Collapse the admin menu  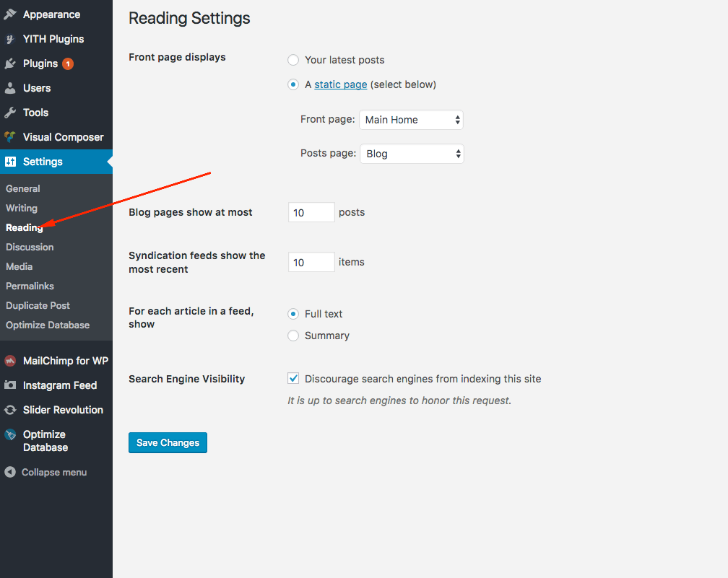coord(45,472)
